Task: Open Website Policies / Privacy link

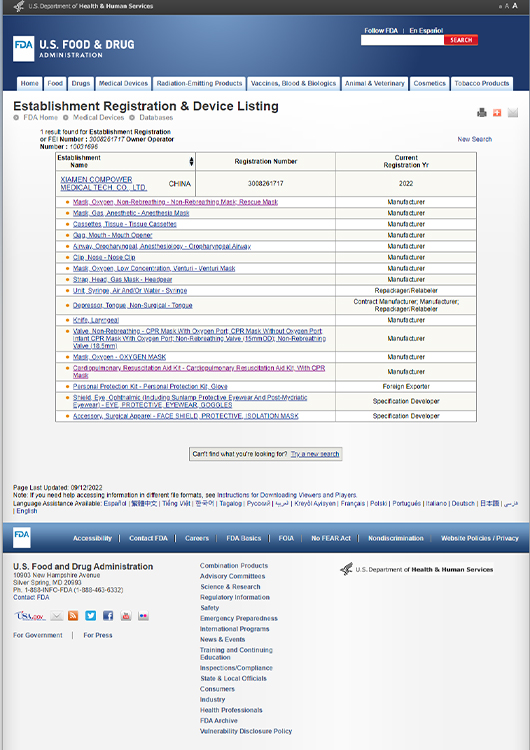Action: 479,538
